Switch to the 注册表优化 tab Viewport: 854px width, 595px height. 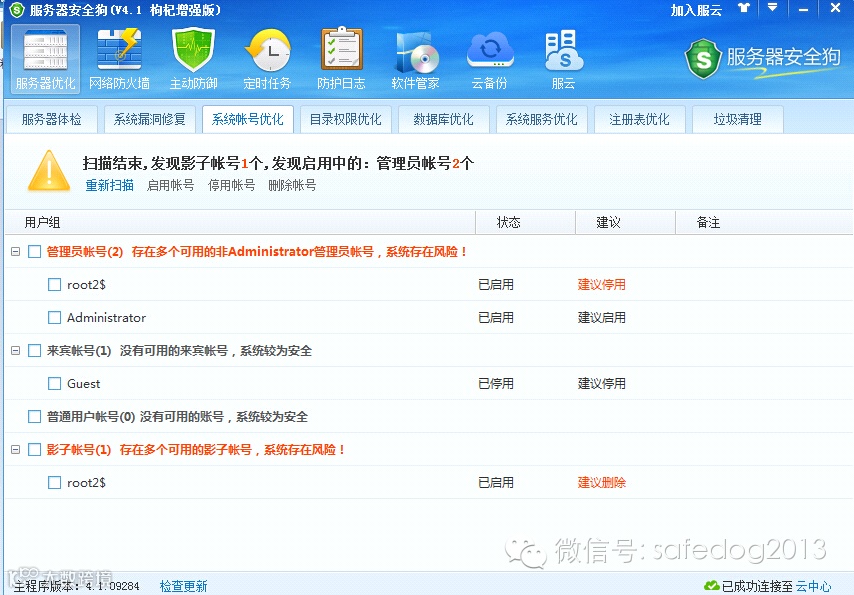640,119
